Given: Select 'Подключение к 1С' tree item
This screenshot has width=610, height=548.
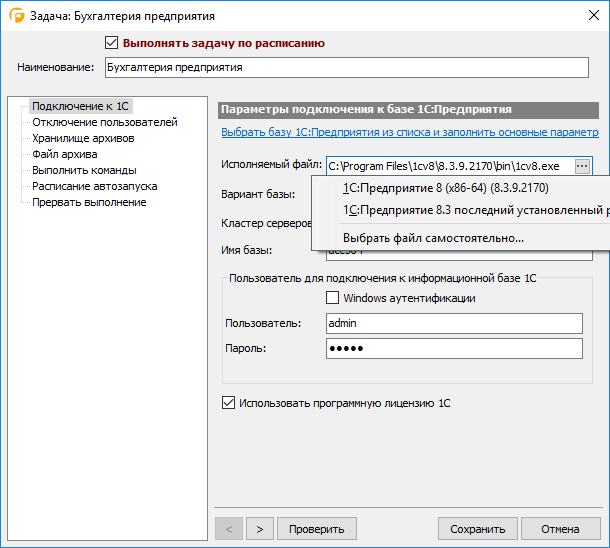Looking at the screenshot, I should pos(80,106).
